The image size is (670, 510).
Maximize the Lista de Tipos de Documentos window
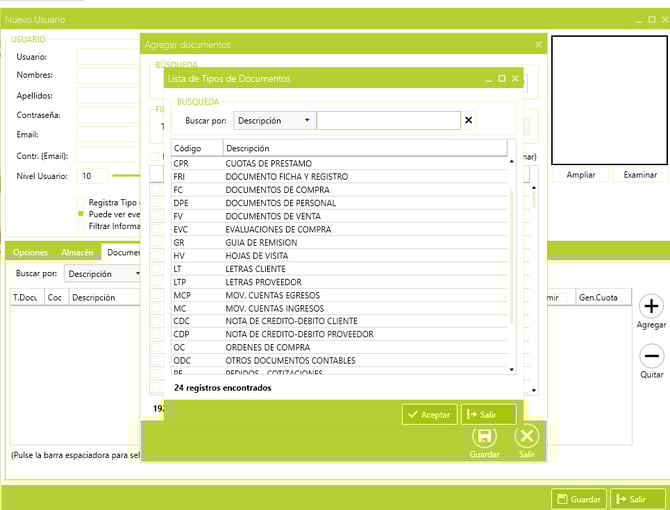(502, 78)
